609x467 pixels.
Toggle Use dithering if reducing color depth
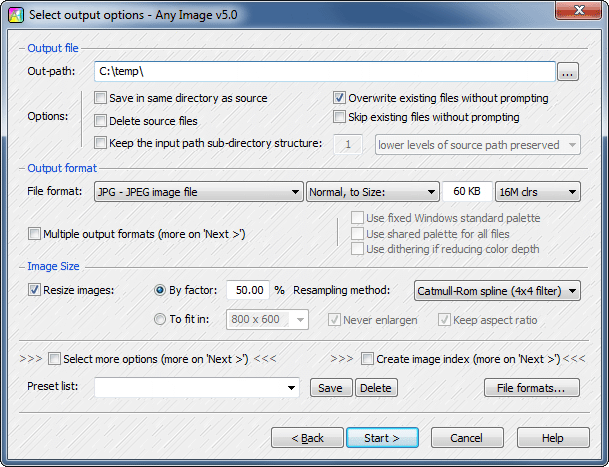(357, 249)
